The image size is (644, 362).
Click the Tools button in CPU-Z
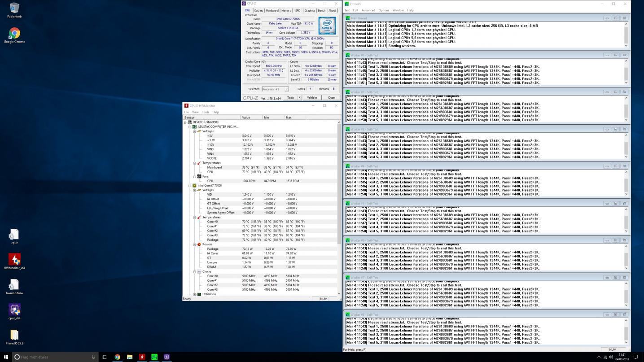[x=290, y=97]
